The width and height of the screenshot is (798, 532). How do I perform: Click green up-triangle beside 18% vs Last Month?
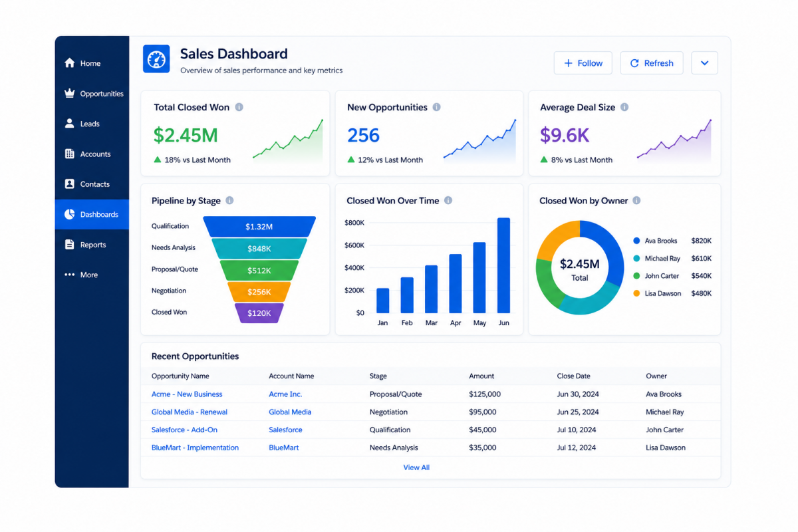coord(158,160)
